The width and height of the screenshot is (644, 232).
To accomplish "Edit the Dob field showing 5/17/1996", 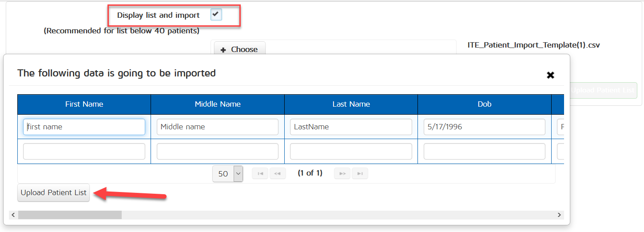I will click(x=484, y=127).
